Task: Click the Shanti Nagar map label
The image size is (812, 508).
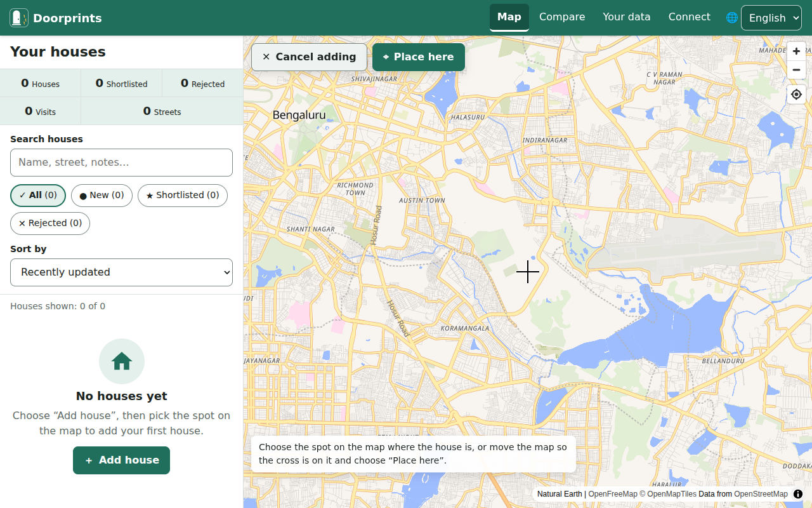Action: (x=311, y=229)
